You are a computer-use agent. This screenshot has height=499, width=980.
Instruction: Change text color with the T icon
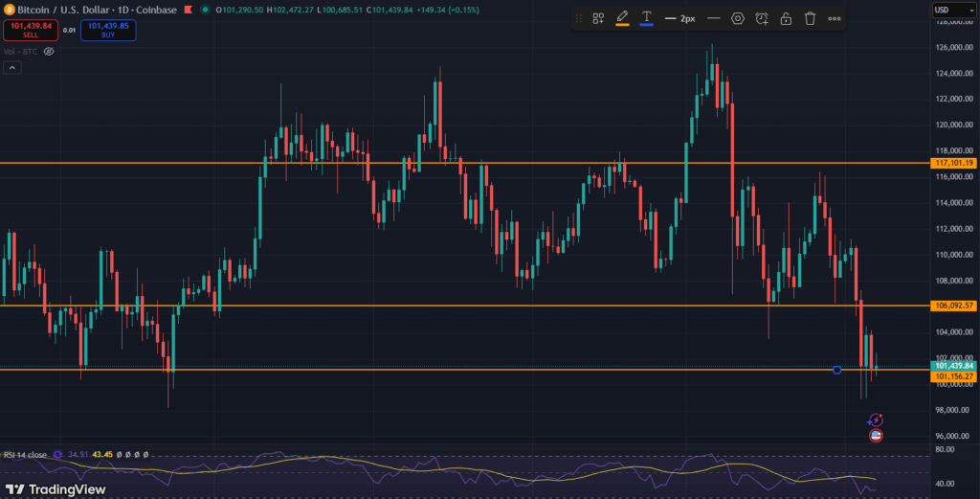[646, 18]
